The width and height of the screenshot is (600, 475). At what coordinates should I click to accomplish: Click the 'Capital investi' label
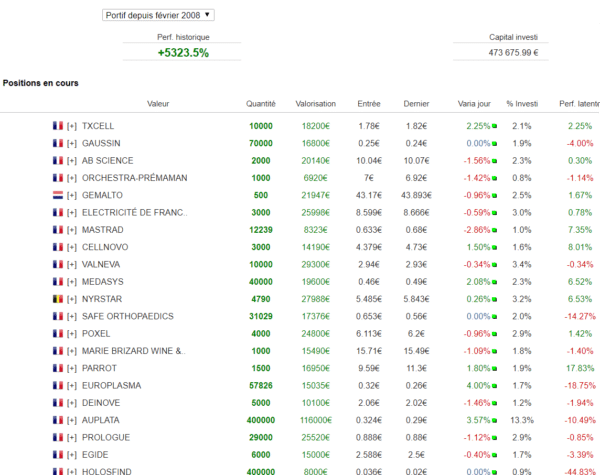(513, 37)
